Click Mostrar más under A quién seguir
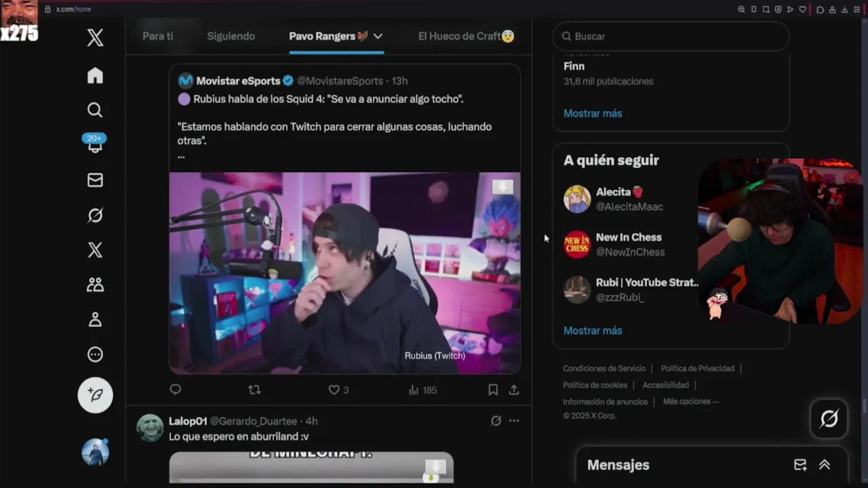 (x=593, y=331)
